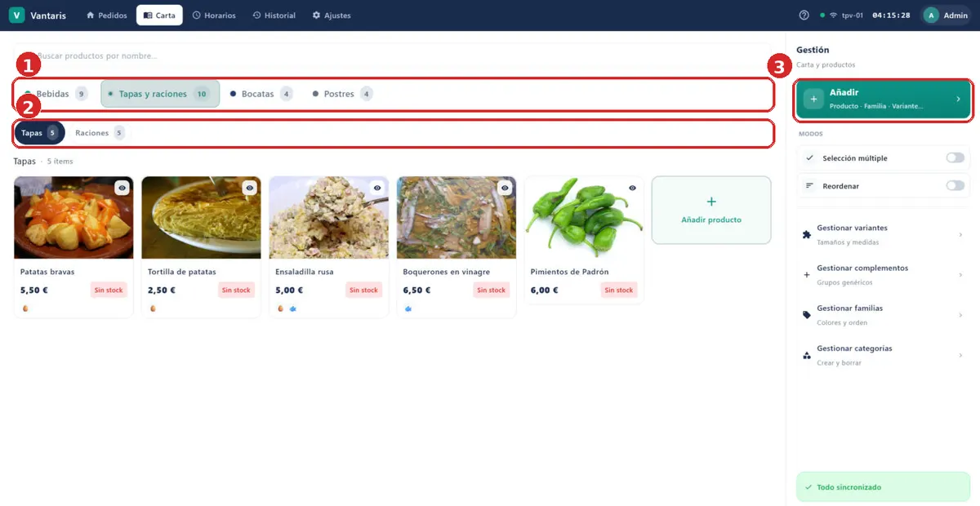Viewport: 980px width, 506px height.
Task: Click the tag icon for Gestionar familias
Action: (x=807, y=315)
